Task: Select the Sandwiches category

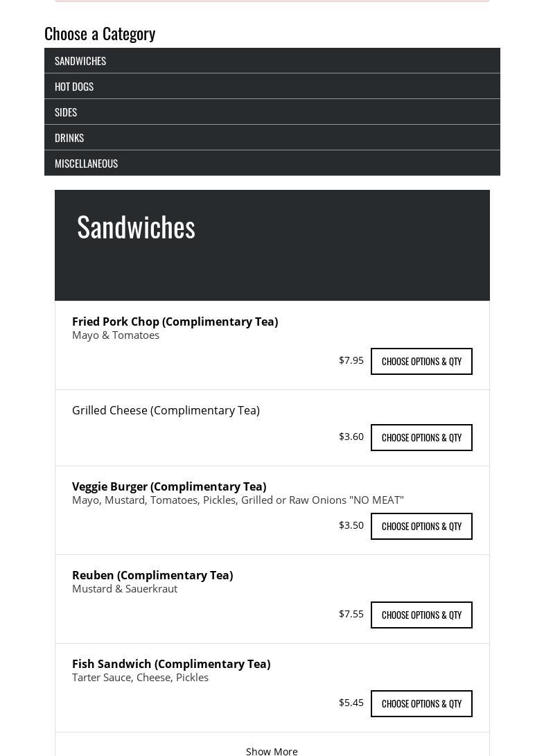Action: (80, 61)
